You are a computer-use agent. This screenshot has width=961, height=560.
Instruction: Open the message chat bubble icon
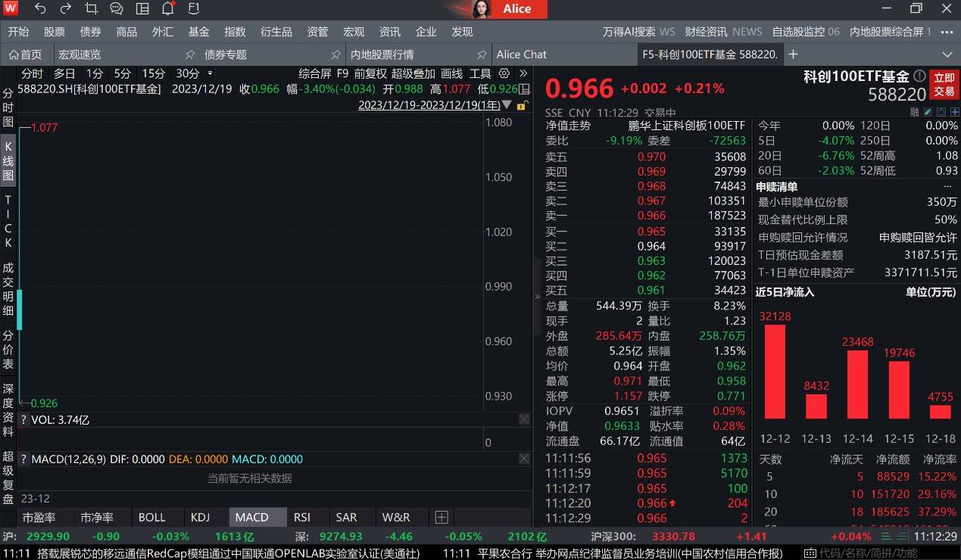pyautogui.click(x=116, y=9)
